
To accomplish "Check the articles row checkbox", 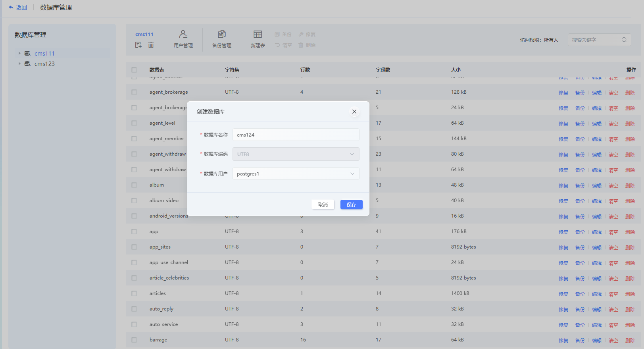I will click(134, 293).
